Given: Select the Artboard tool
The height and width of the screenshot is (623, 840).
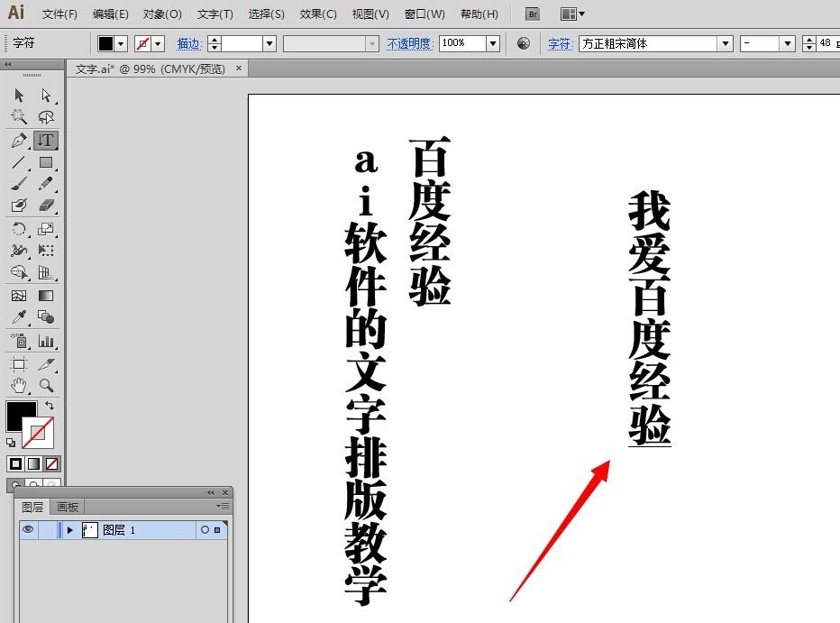Looking at the screenshot, I should (19, 364).
